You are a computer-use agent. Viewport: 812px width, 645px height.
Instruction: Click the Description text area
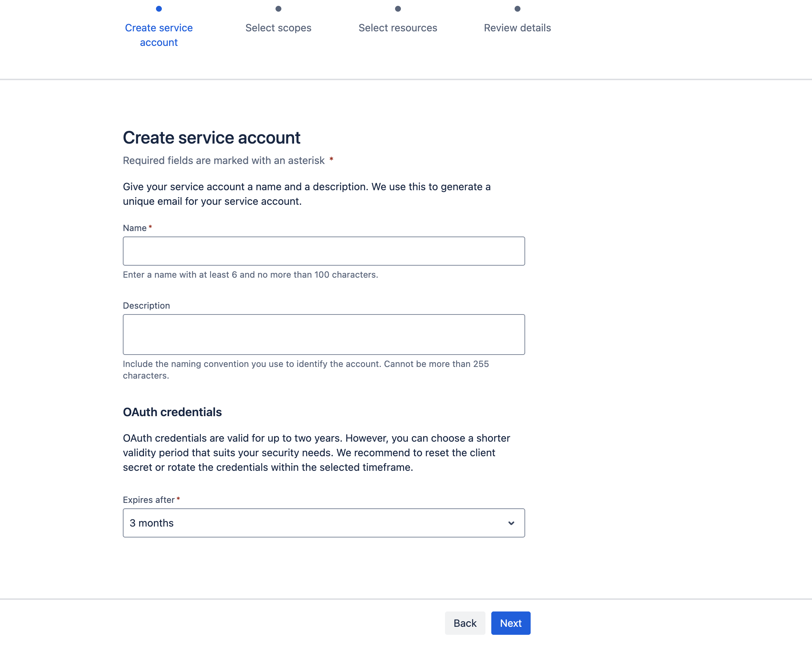pos(324,335)
